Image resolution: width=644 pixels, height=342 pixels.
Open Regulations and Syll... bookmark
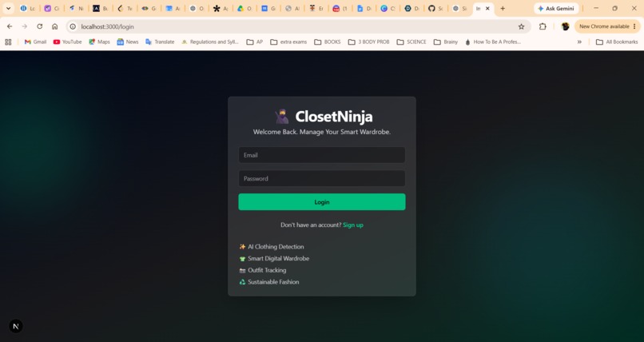(210, 42)
